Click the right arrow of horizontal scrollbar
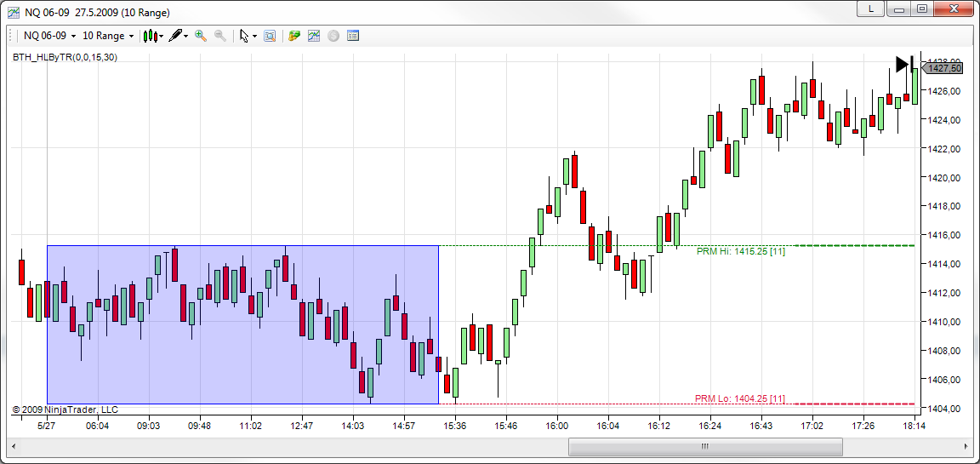 click(x=965, y=446)
